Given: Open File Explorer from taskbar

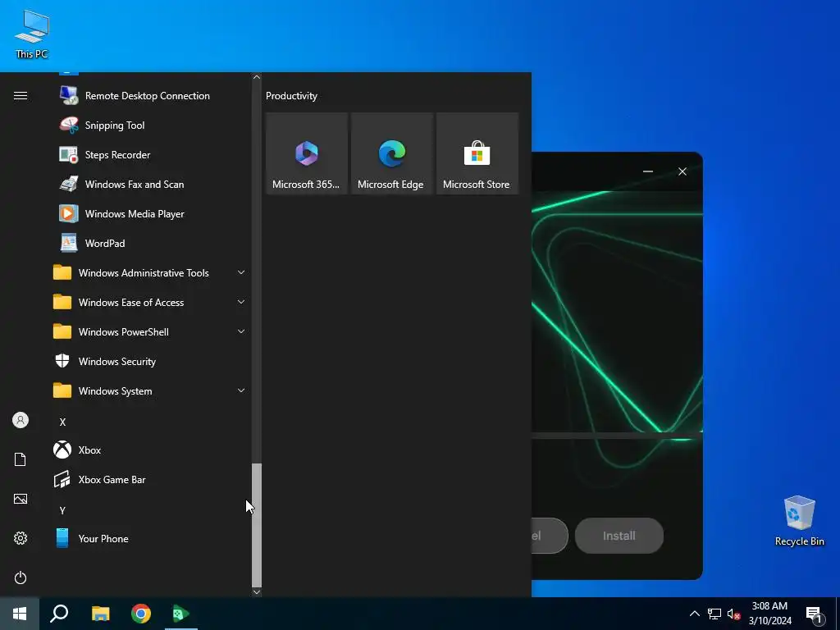Looking at the screenshot, I should pyautogui.click(x=100, y=614).
